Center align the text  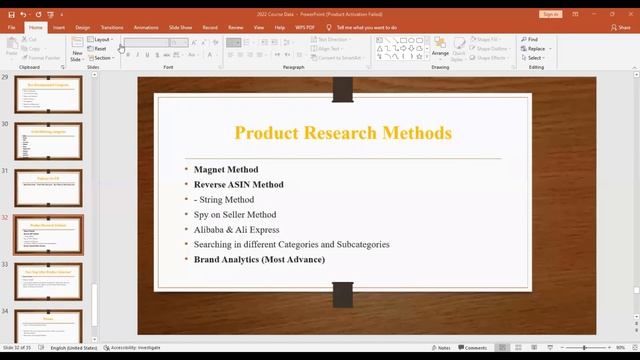240,55
